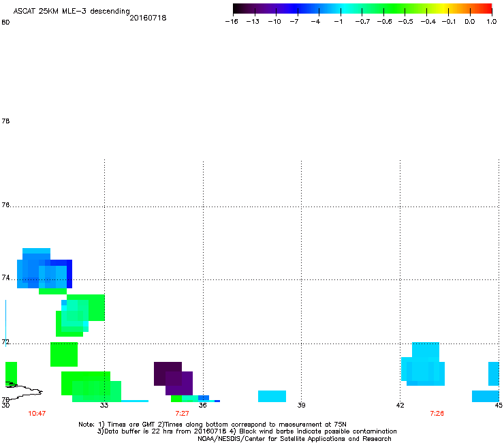This screenshot has width=504, height=443.
Task: Select the -10 color scale label
Action: pyautogui.click(x=274, y=22)
